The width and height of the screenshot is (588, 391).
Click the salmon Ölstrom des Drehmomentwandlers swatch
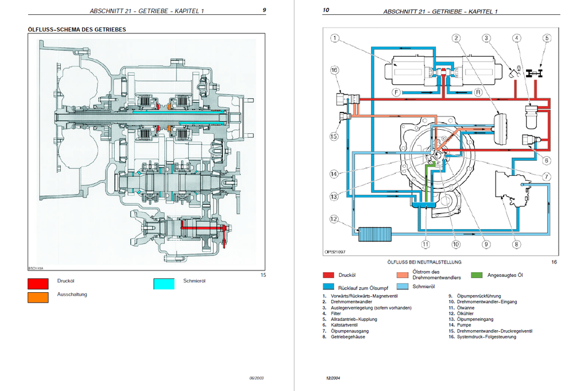[403, 275]
